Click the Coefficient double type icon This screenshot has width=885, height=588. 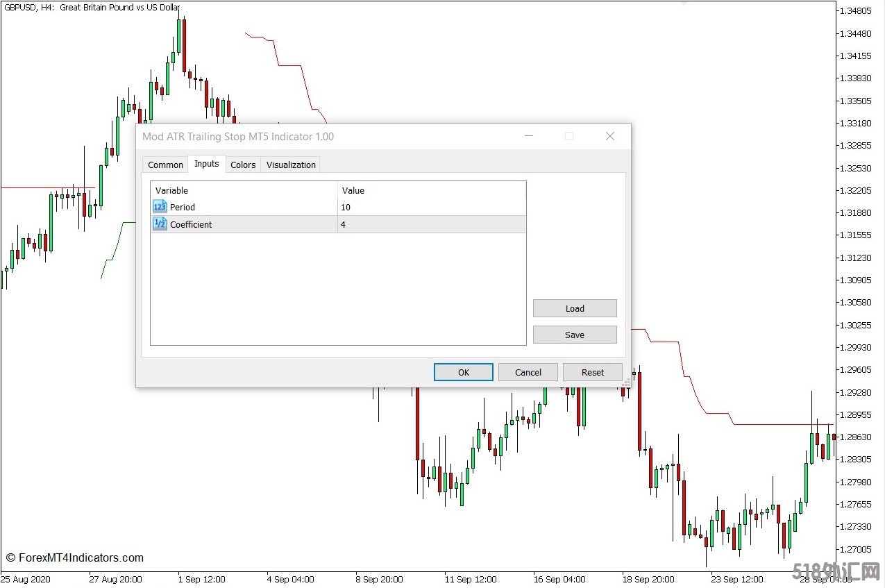click(x=160, y=224)
